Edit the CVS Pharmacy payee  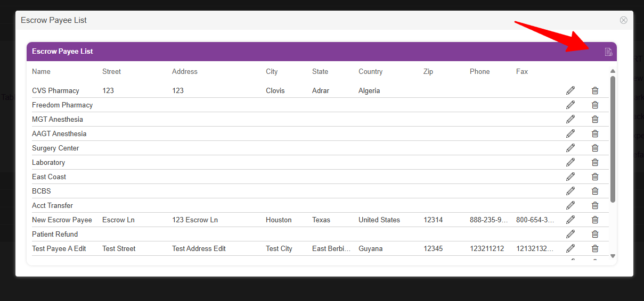coord(570,90)
